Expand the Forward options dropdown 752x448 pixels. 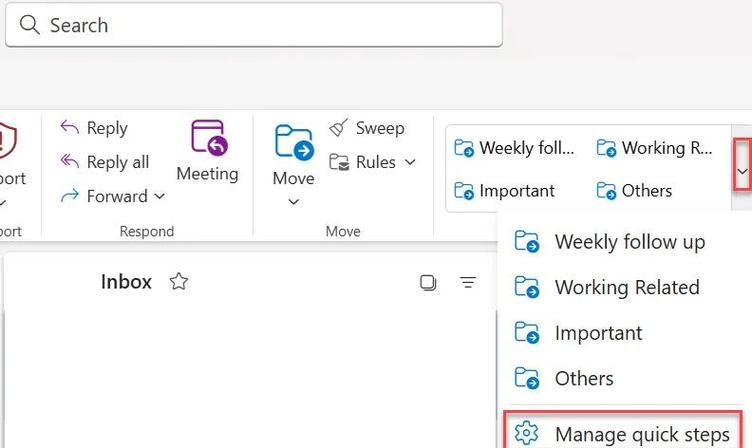(x=160, y=197)
